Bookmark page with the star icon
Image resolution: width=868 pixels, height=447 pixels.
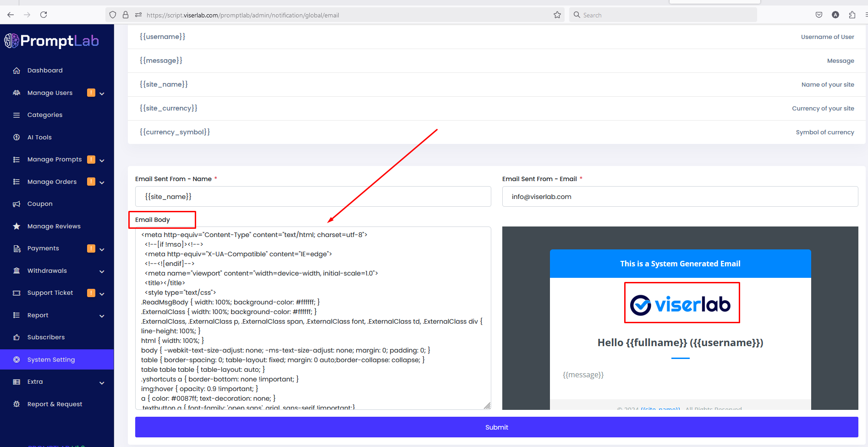557,15
